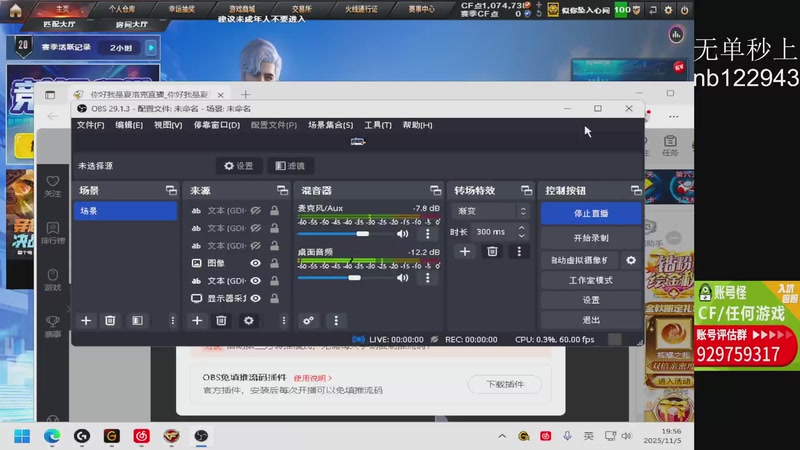The image size is (800, 450).
Task: Pop out the 混音器 dock panel
Action: coord(435,190)
